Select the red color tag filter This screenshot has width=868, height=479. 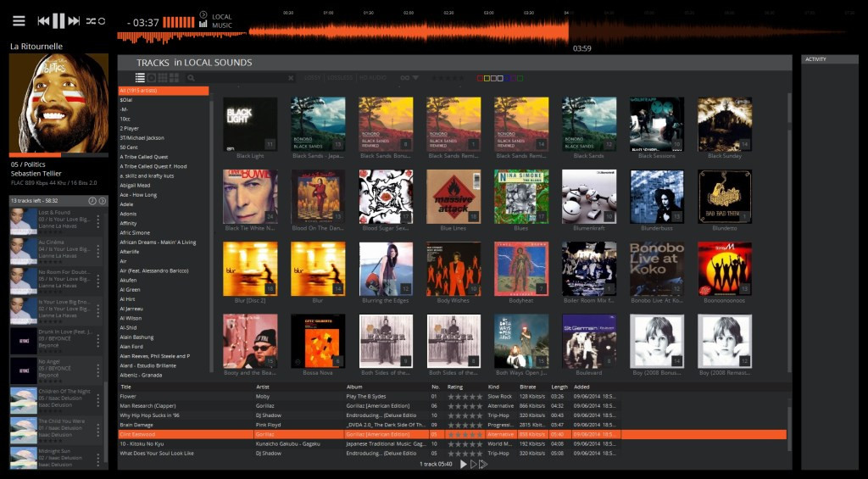(480, 78)
